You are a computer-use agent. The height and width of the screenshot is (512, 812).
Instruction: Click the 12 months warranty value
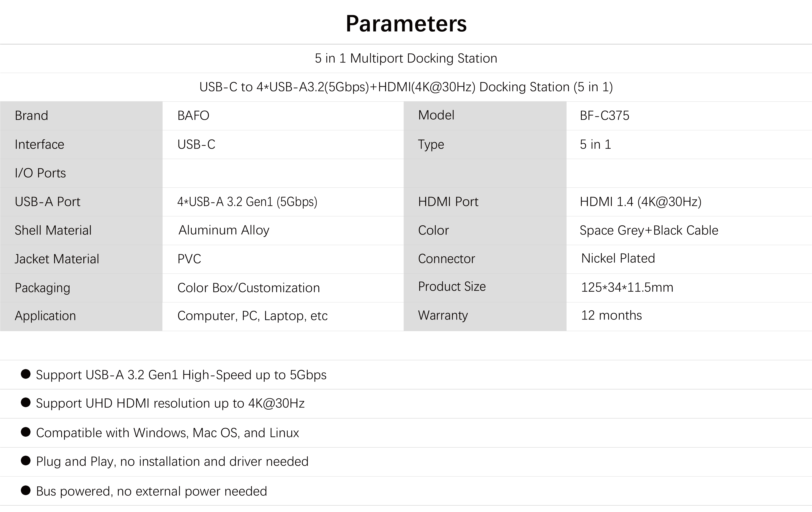tap(611, 315)
